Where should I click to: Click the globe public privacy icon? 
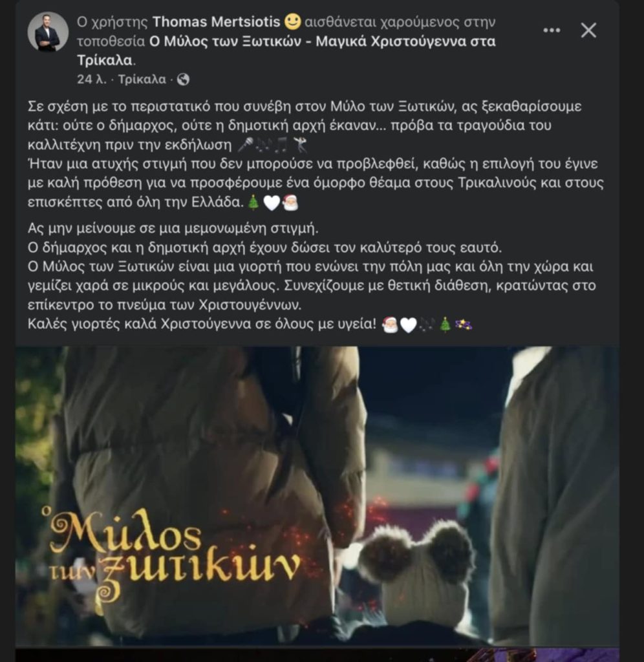(x=183, y=80)
